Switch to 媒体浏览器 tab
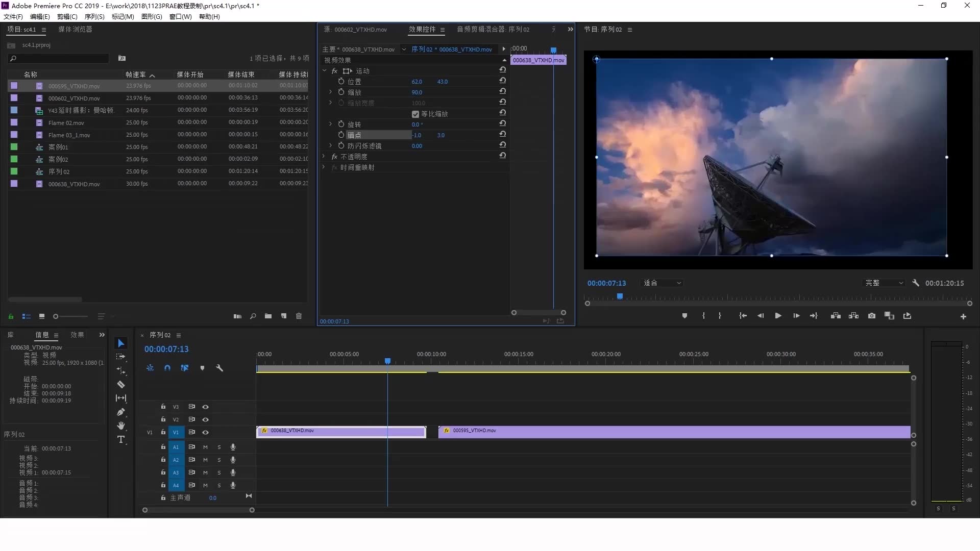The height and width of the screenshot is (551, 980). click(x=75, y=30)
